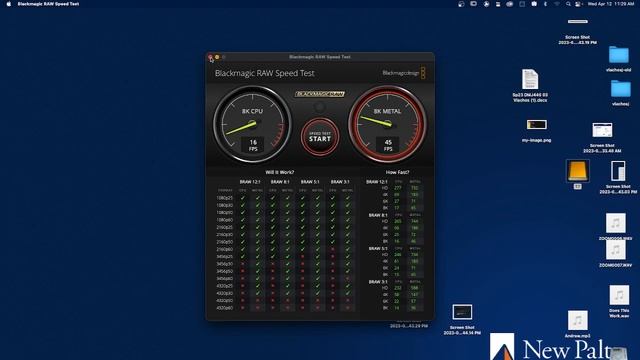Select Screen Shot ending 43.19 PM
Screen dimensions: 640x360
pos(578,31)
